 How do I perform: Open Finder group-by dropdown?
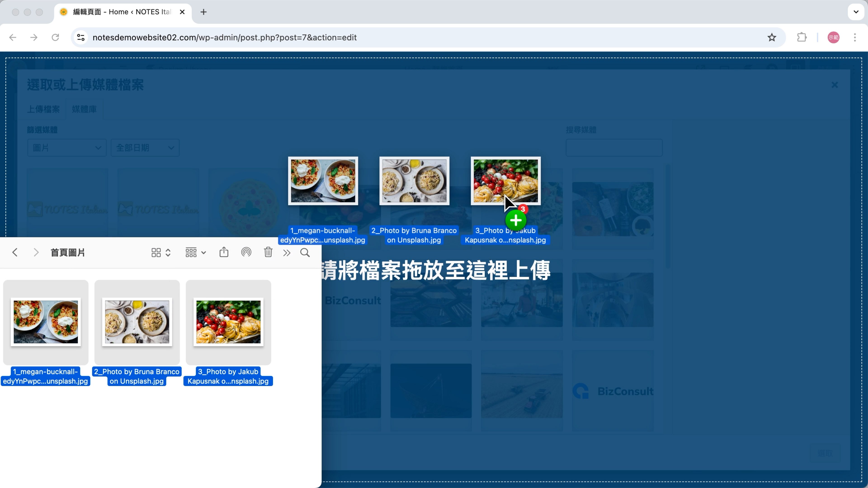[196, 253]
